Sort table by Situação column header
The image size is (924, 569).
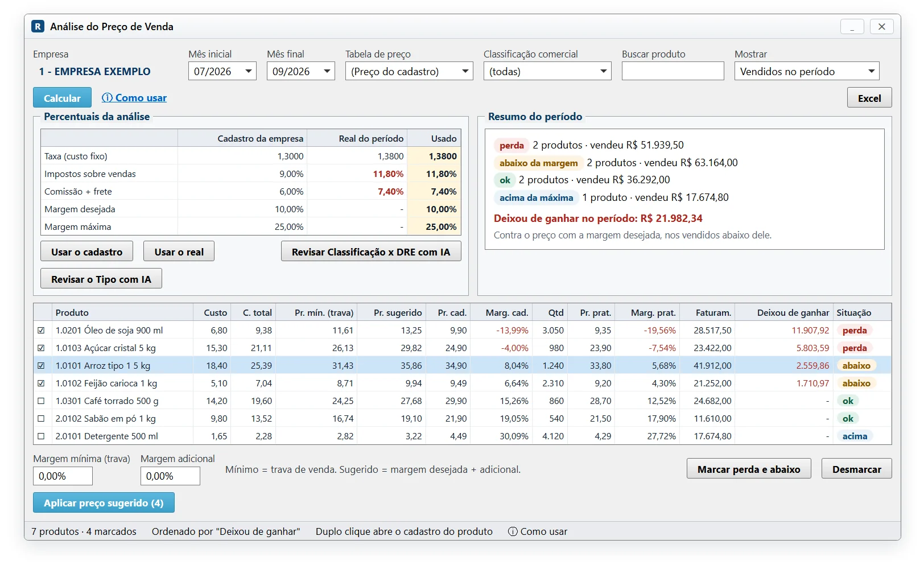pyautogui.click(x=862, y=312)
